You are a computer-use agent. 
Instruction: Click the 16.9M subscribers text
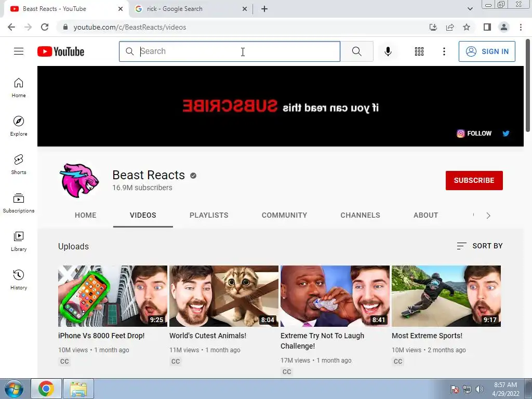(142, 188)
